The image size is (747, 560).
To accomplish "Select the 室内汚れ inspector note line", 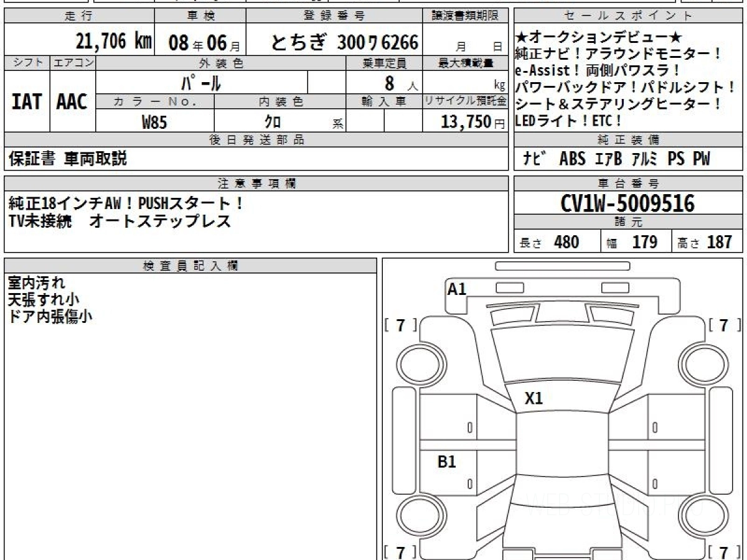I will (36, 282).
